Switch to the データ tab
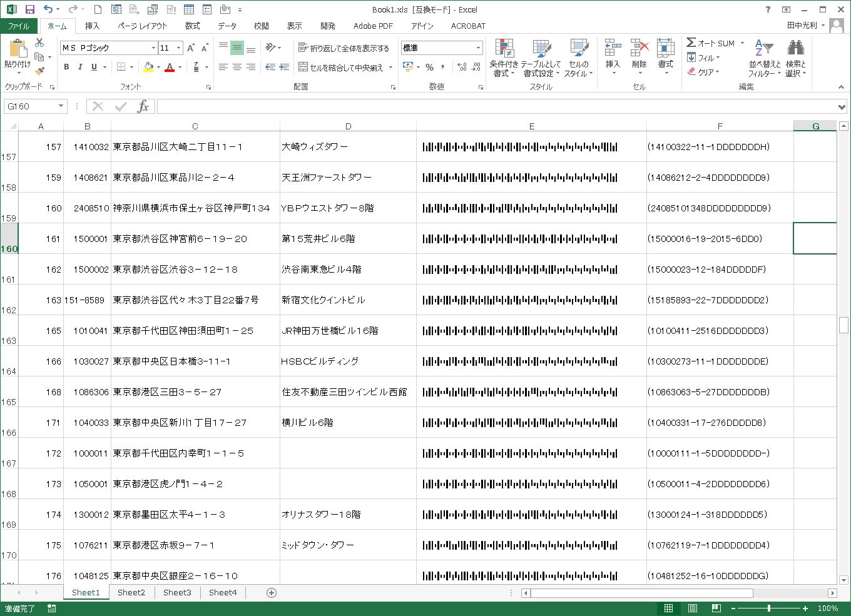The image size is (851, 616). (227, 26)
